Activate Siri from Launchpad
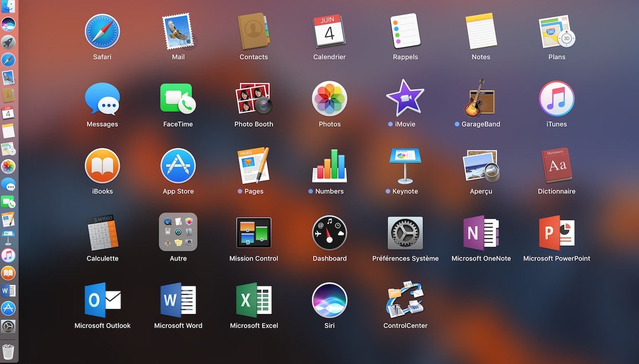 coord(329,300)
